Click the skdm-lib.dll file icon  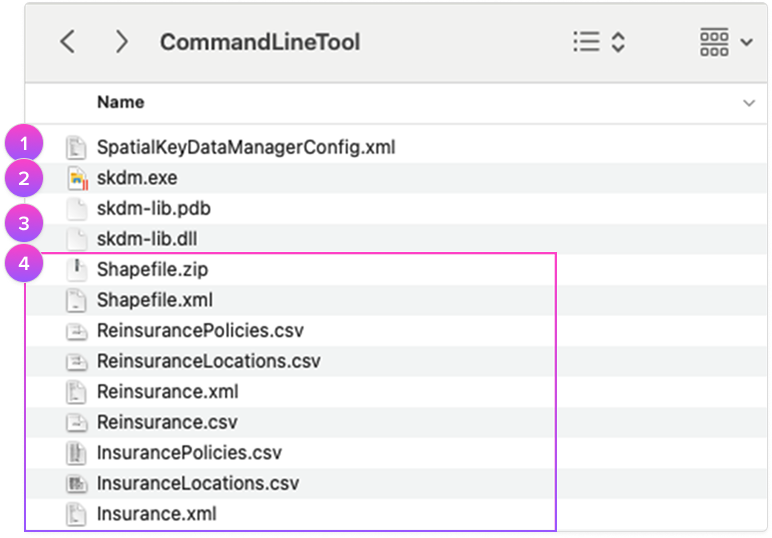[x=77, y=240]
